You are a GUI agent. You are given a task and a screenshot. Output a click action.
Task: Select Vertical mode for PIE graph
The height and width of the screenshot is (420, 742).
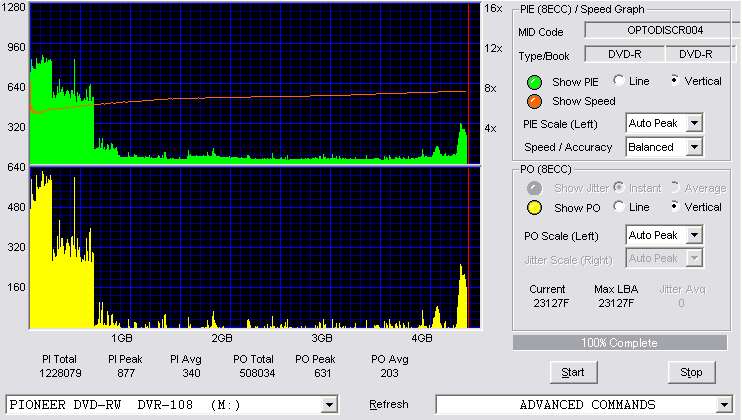675,80
